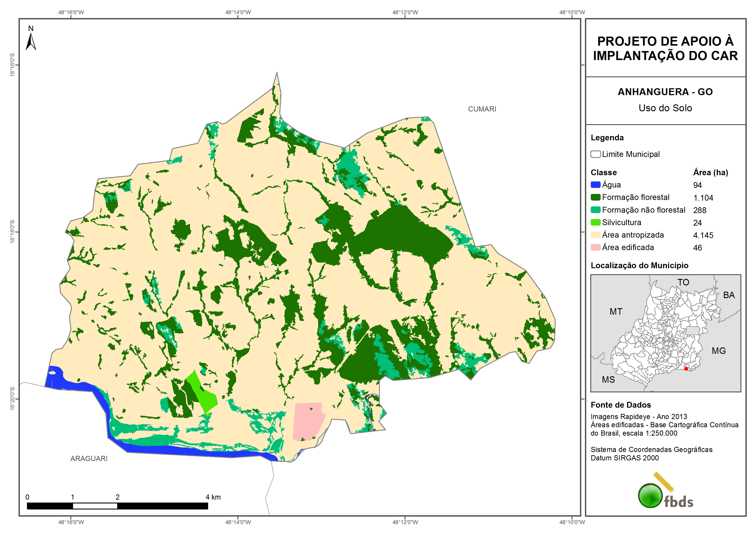Click the green fbds logo
756x534 pixels.
[x=650, y=495]
